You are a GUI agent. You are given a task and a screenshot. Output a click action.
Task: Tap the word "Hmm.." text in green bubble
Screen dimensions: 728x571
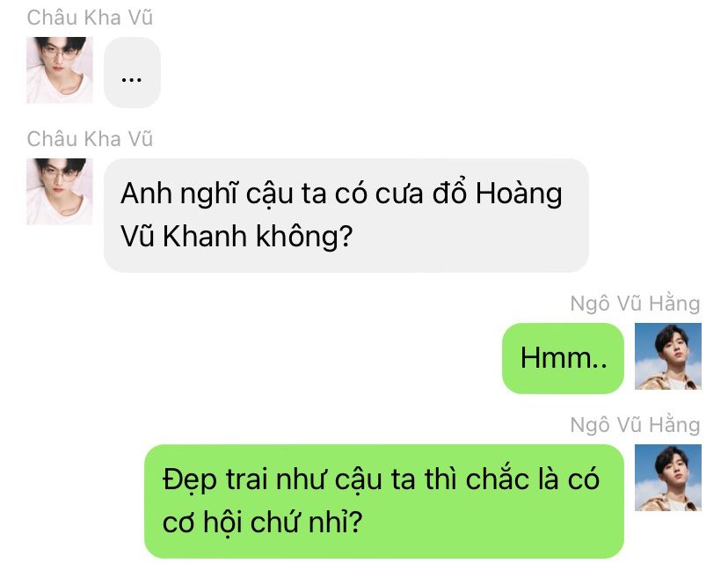[564, 358]
